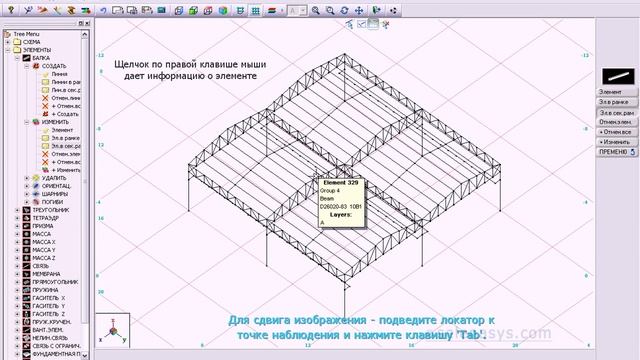Select 'Линия' under СОЗДАТЬ in tree

[59, 74]
